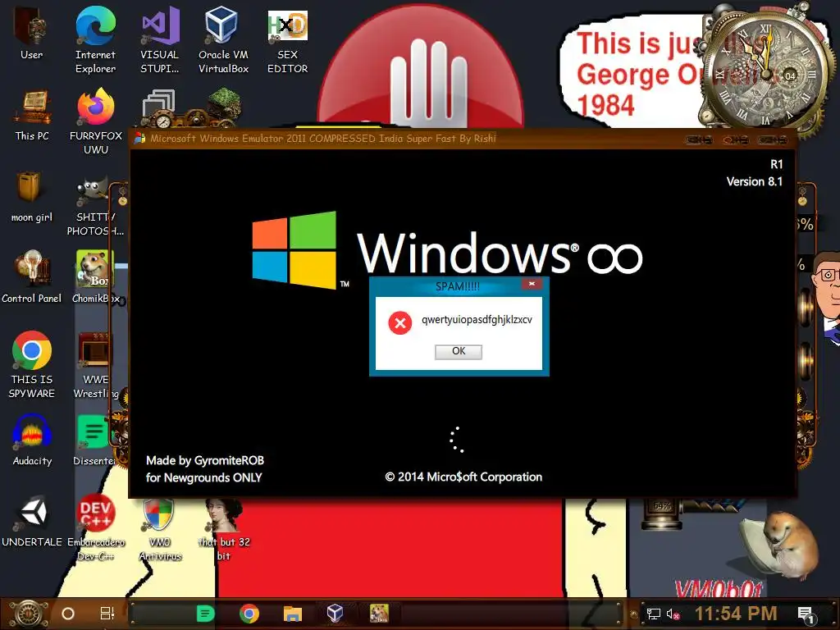Viewport: 840px width, 630px height.
Task: Launch the ChomikBox desktop icon
Action: 95,276
